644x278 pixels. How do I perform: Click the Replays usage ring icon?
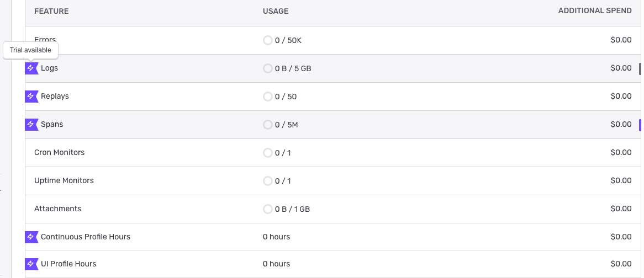pyautogui.click(x=268, y=97)
